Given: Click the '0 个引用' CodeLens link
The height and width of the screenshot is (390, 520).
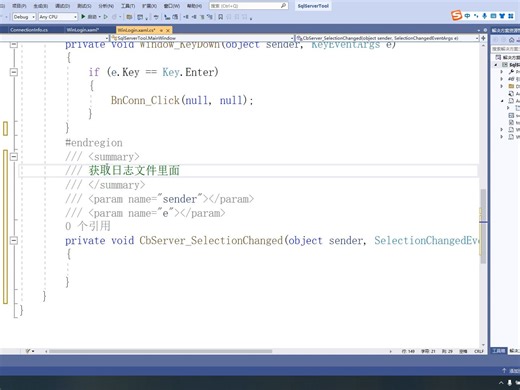Looking at the screenshot, I should [88, 226].
